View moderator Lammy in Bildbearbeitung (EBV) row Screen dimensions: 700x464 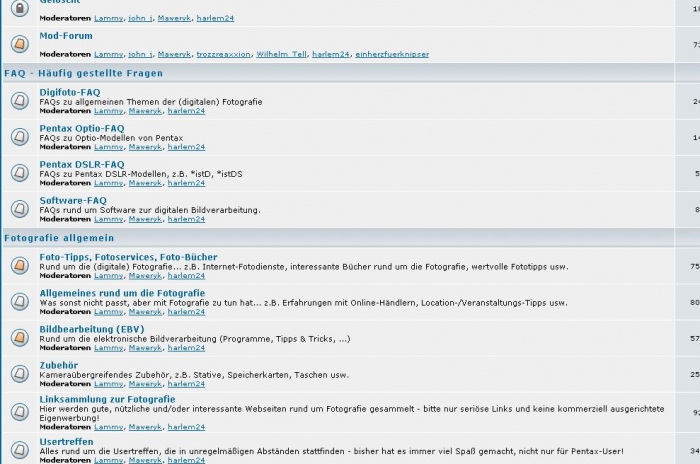(x=108, y=348)
